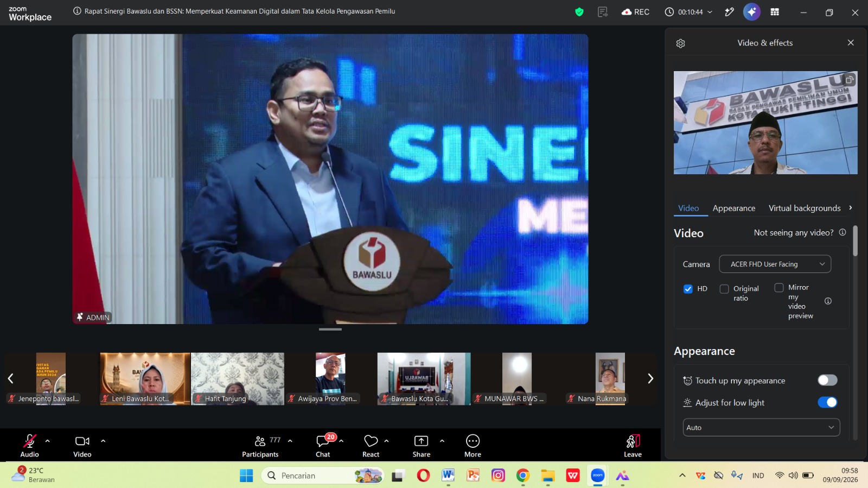The image size is (868, 488).
Task: Click the meeting info icon beside title
Action: pyautogui.click(x=77, y=11)
